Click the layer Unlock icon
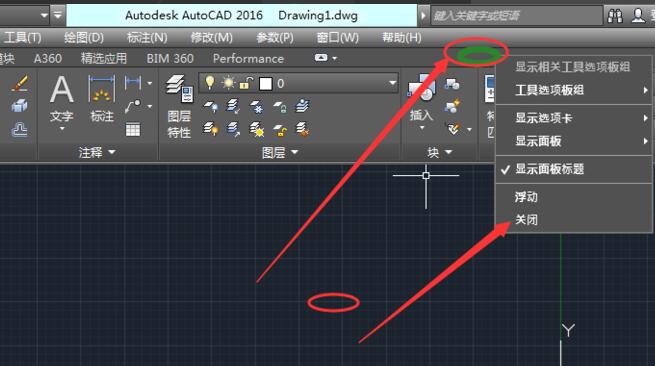 pos(279,130)
